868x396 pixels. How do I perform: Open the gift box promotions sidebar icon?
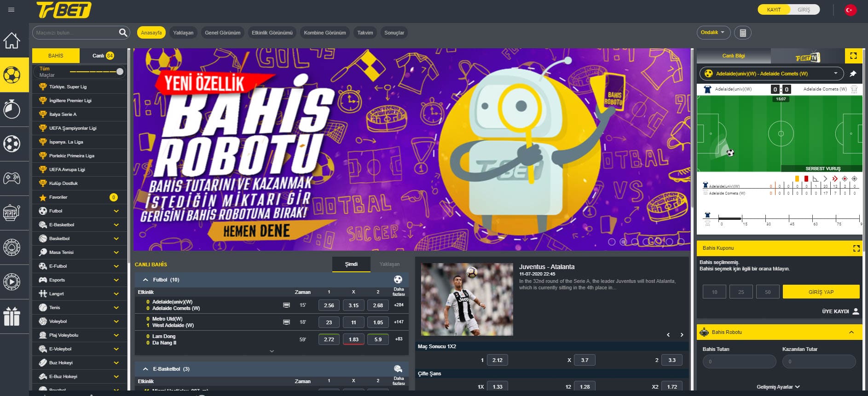pyautogui.click(x=12, y=316)
